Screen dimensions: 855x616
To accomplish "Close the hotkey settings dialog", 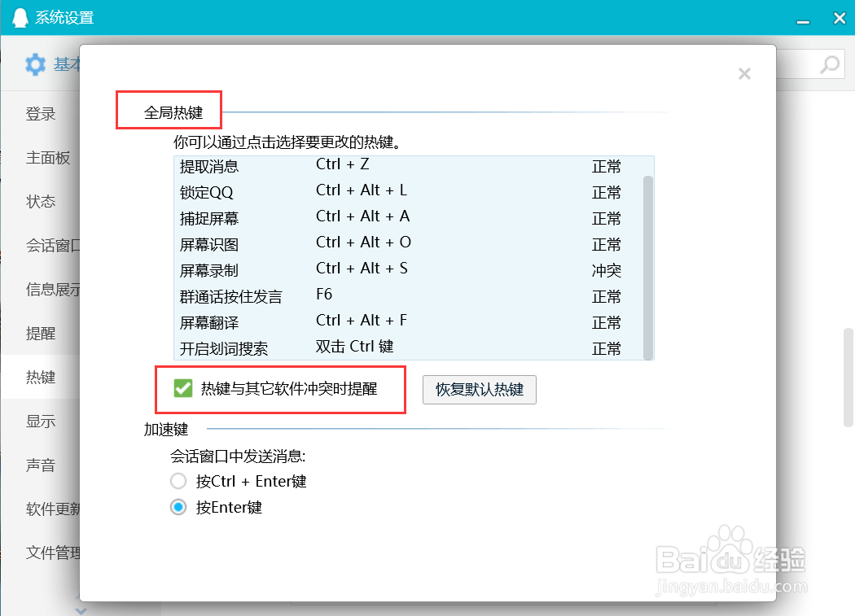I will (744, 73).
